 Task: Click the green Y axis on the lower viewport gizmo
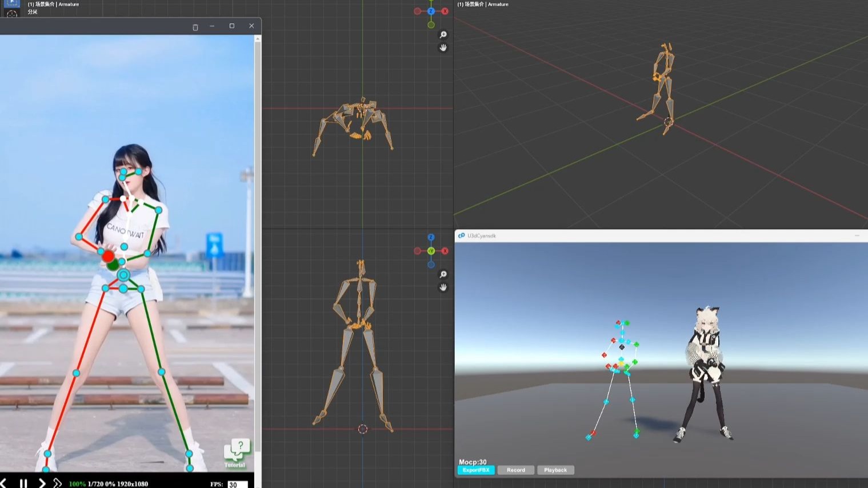click(x=431, y=251)
